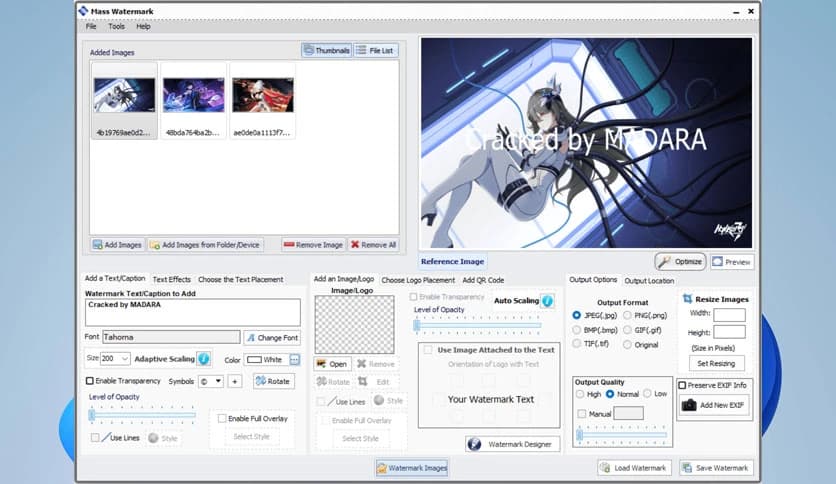Select JPEG output format
Screen dimensions: 836x484
pyautogui.click(x=576, y=315)
